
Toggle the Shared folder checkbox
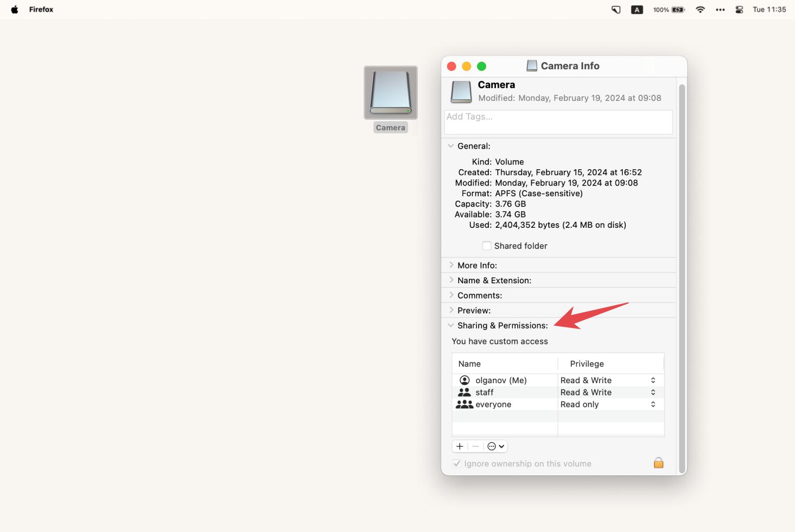coord(487,246)
